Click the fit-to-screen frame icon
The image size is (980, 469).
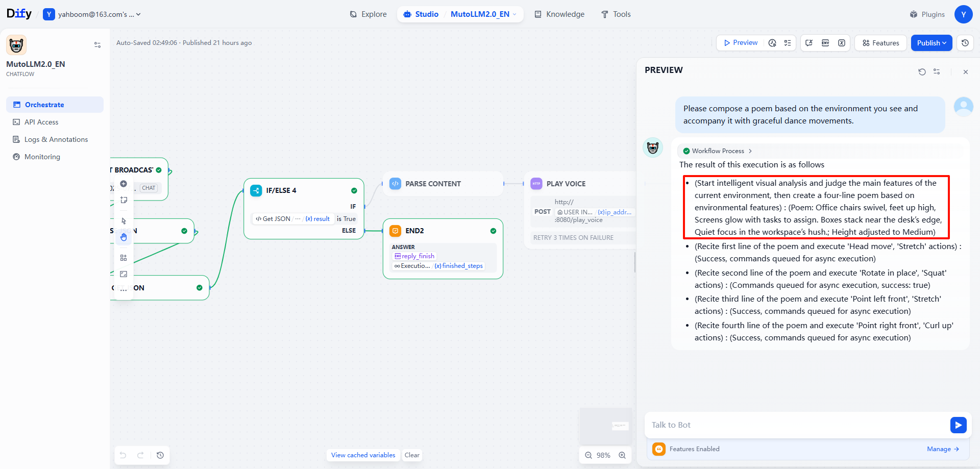click(x=124, y=274)
